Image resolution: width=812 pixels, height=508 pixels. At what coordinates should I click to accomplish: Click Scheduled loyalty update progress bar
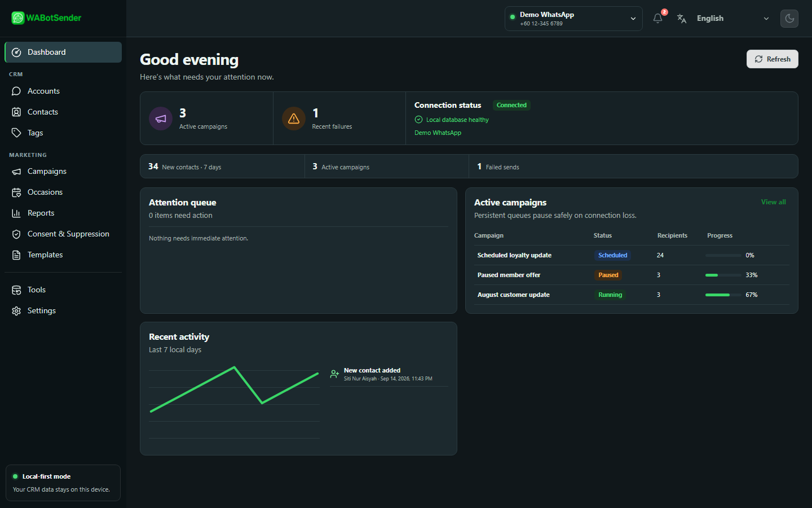723,255
